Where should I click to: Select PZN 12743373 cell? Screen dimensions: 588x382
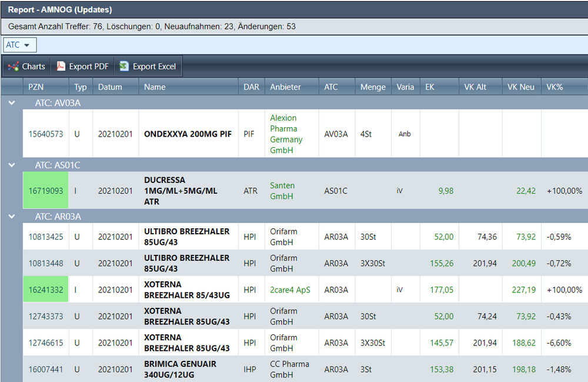46,316
